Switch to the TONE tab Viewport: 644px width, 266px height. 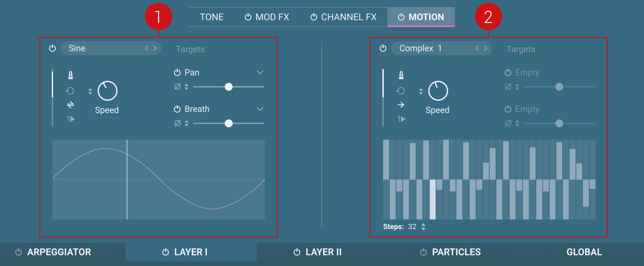[211, 17]
